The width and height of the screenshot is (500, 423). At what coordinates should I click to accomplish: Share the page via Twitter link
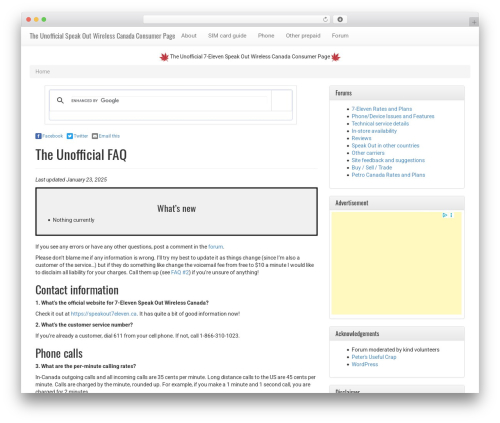coord(81,136)
